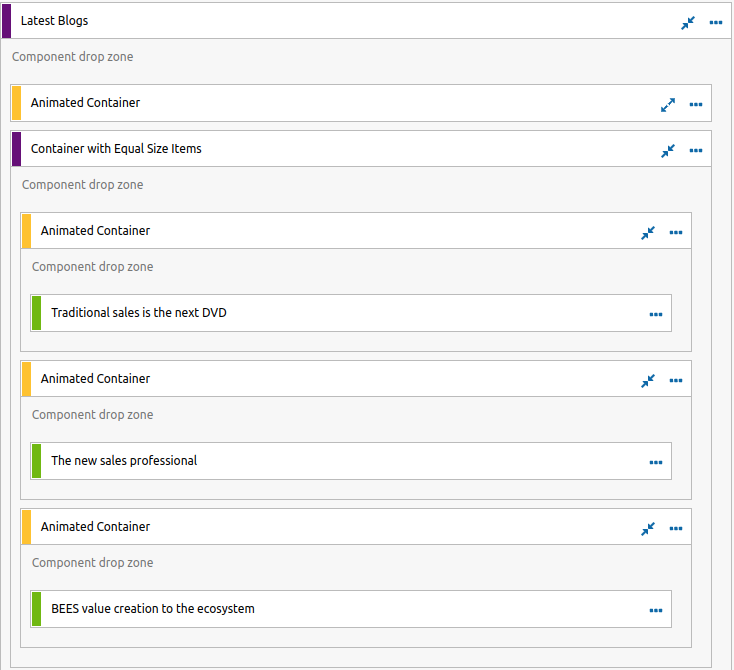Open options for Traditional sales is the next DVD
The width and height of the screenshot is (734, 670).
(x=656, y=314)
